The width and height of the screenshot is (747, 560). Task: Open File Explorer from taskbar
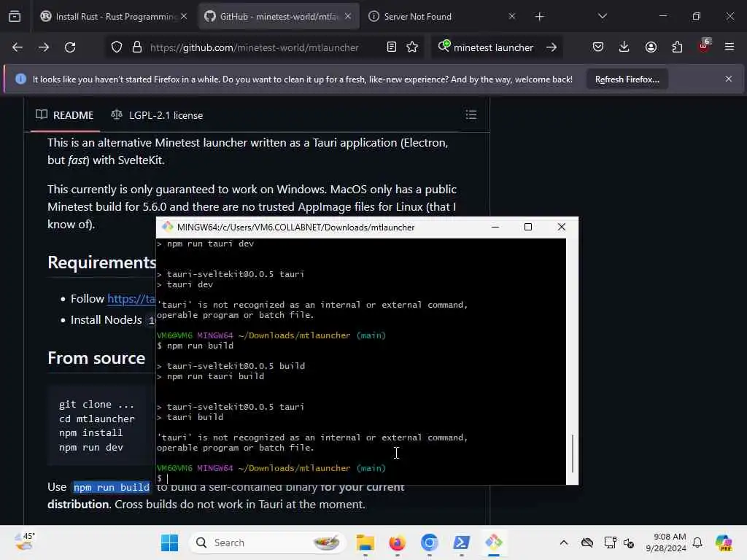[x=365, y=542]
